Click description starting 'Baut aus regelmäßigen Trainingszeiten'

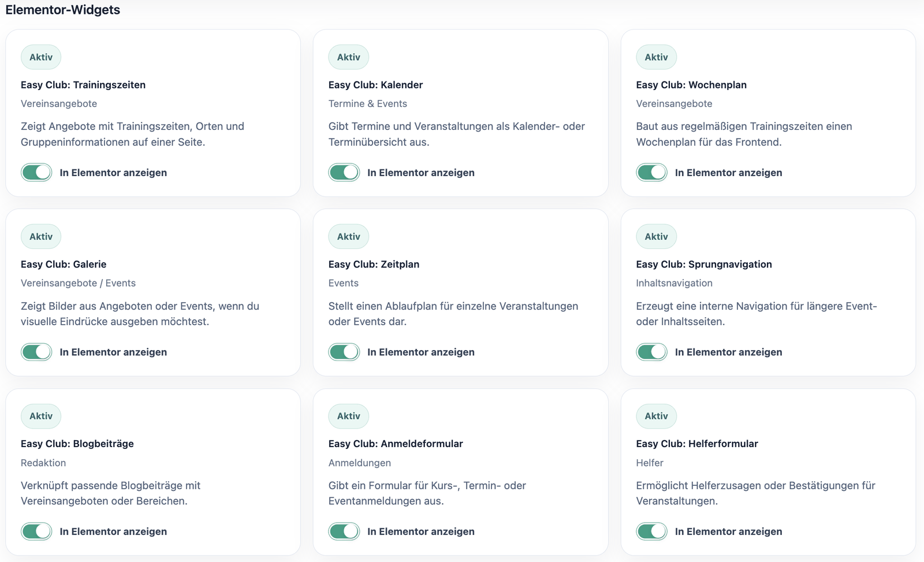pyautogui.click(x=744, y=134)
